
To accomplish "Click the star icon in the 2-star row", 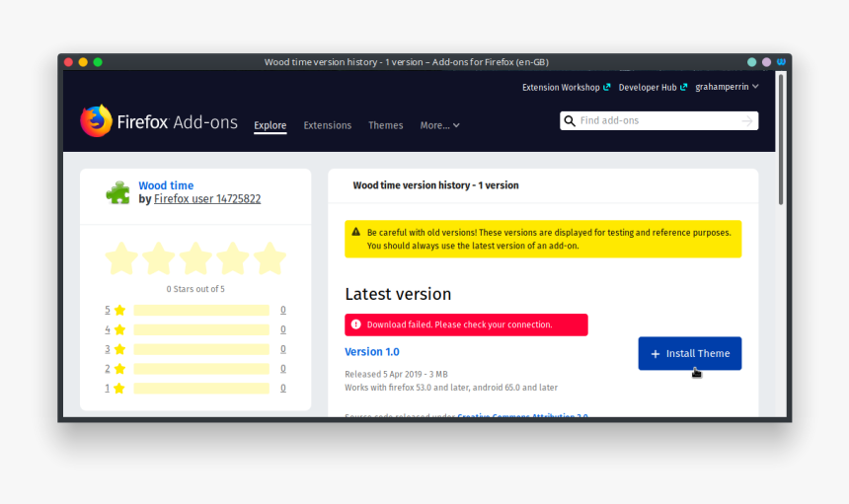I will (120, 368).
